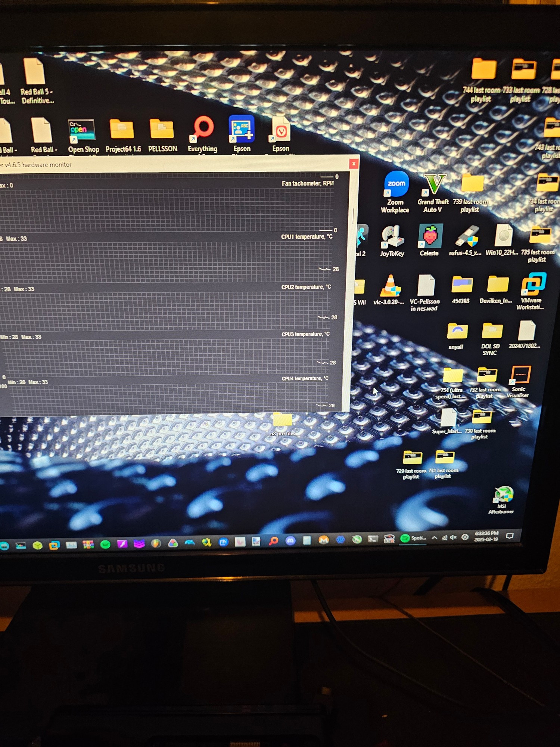560x747 pixels.
Task: Select the anyall folder
Action: coord(457,336)
